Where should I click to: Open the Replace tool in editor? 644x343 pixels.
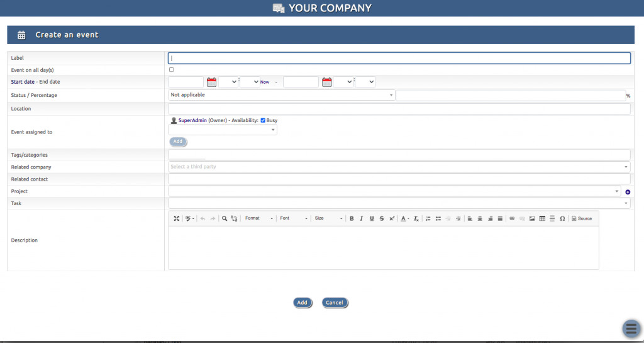(234, 218)
